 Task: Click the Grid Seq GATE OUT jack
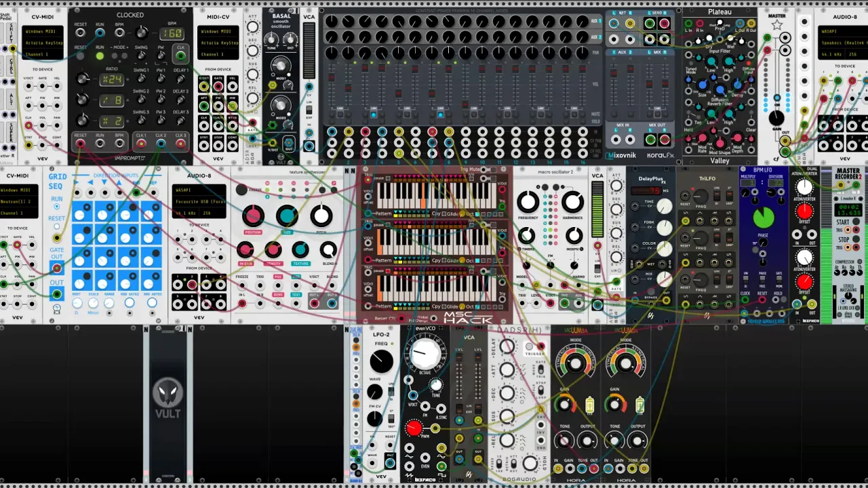point(57,268)
